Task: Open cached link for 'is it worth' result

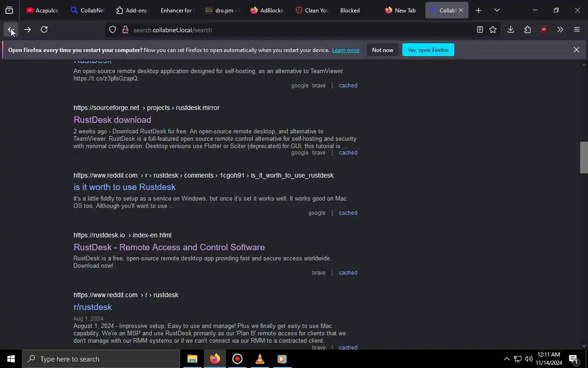Action: tap(348, 213)
